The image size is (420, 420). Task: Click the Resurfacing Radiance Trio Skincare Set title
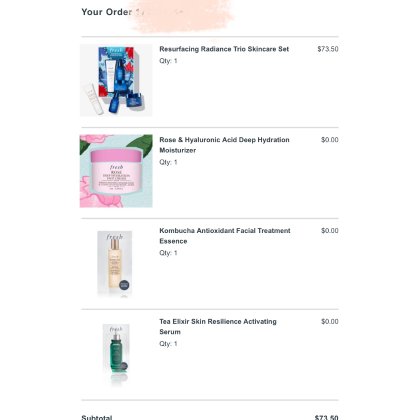pyautogui.click(x=224, y=49)
